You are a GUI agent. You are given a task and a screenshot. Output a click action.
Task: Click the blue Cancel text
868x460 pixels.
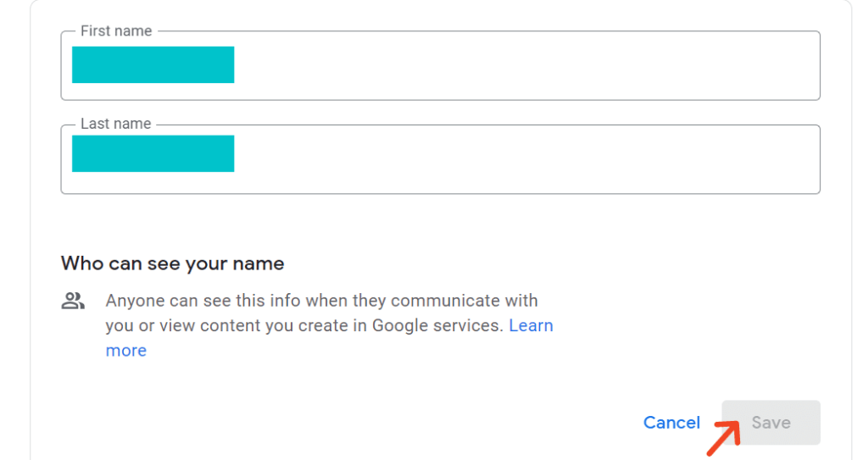point(671,423)
